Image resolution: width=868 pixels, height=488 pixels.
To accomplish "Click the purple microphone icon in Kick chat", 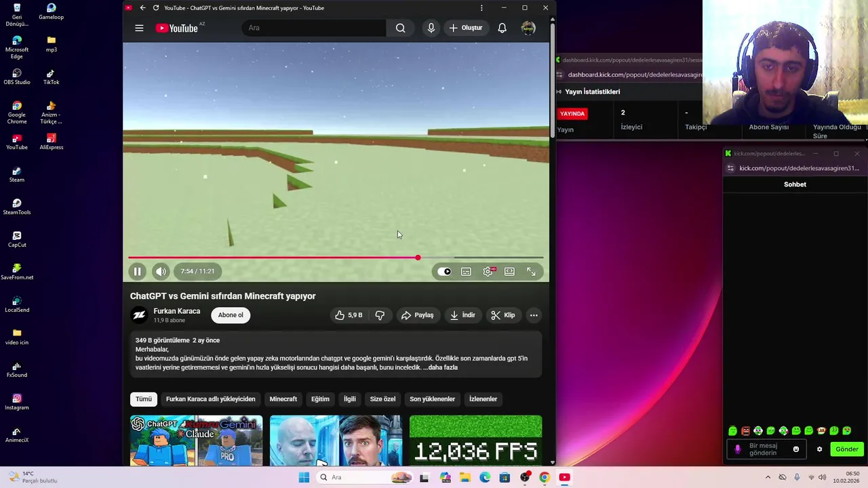I will click(738, 449).
